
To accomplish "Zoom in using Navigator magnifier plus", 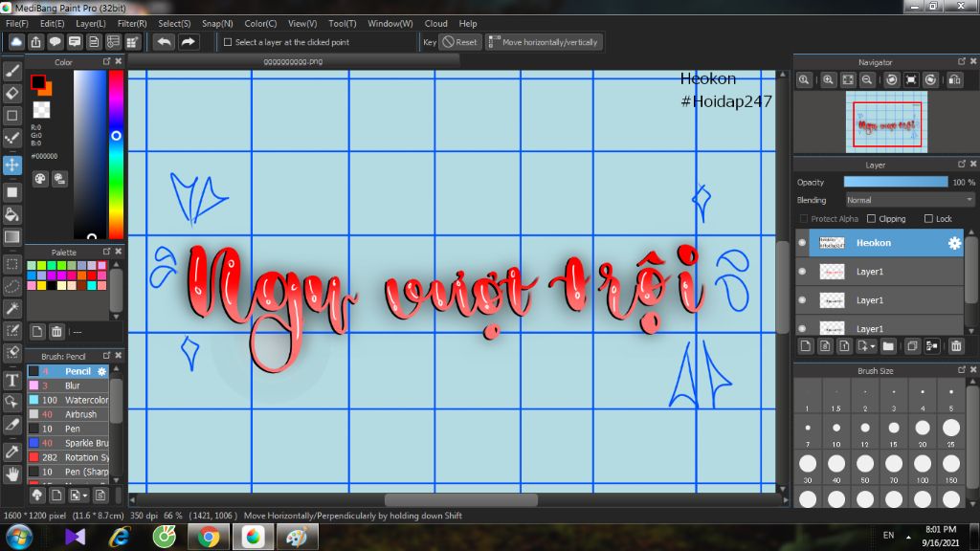I will (x=828, y=80).
